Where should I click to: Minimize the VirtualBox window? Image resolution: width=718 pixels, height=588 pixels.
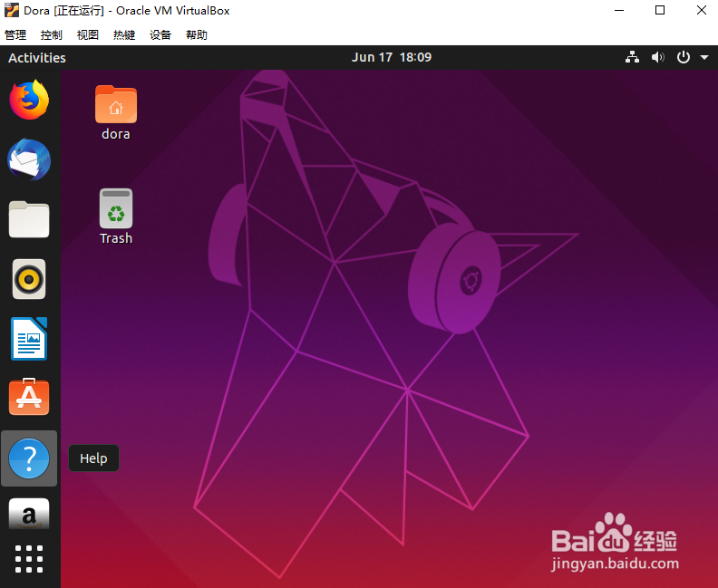point(619,10)
